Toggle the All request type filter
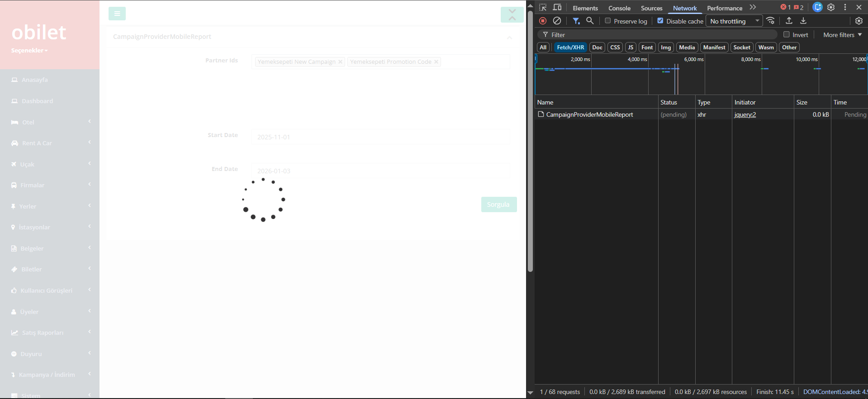 tap(543, 47)
